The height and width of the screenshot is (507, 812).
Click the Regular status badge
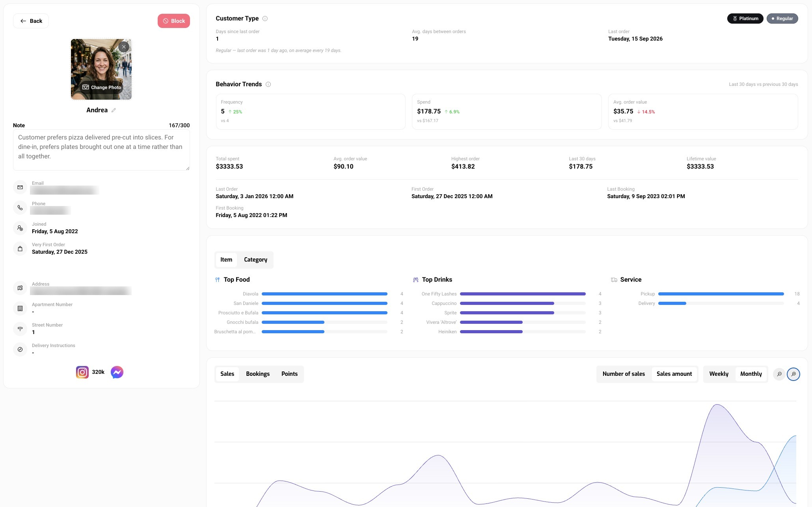click(x=782, y=19)
